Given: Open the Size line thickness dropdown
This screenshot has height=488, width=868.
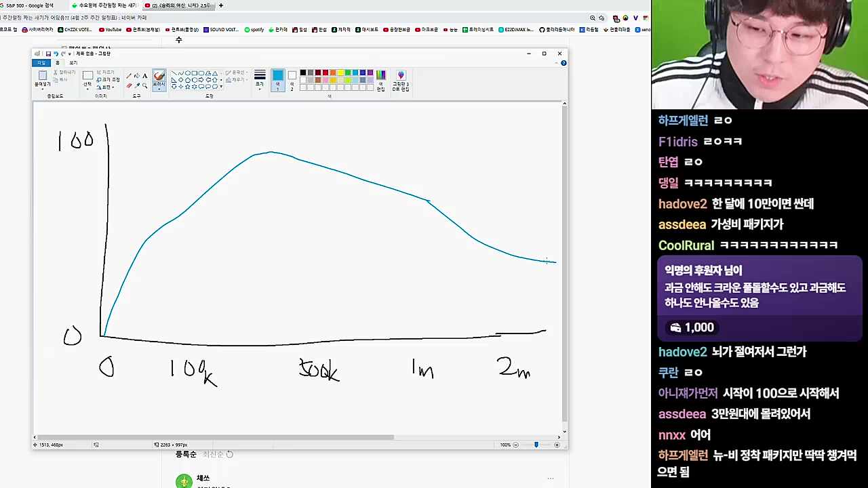Looking at the screenshot, I should pos(260,80).
